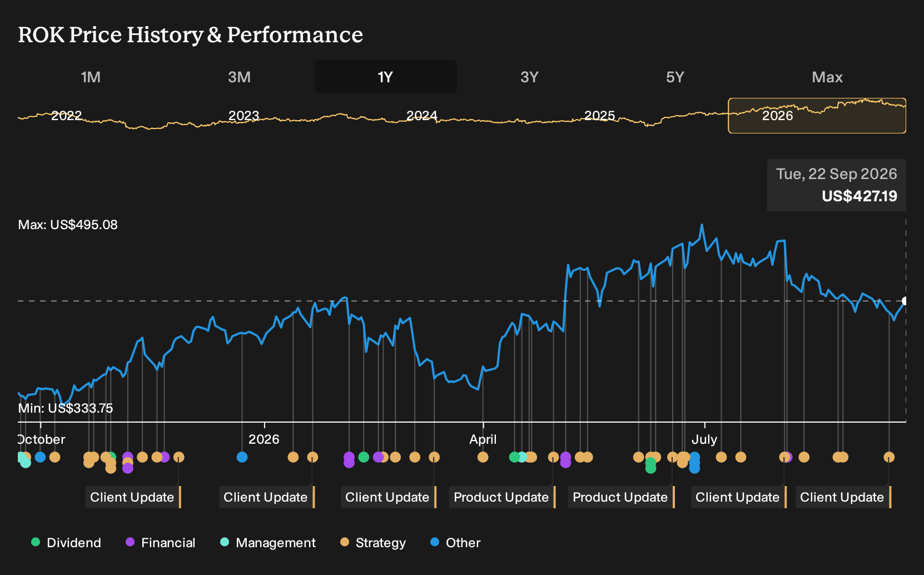Select the active 1Y range tab
The height and width of the screenshot is (575, 924).
(385, 77)
